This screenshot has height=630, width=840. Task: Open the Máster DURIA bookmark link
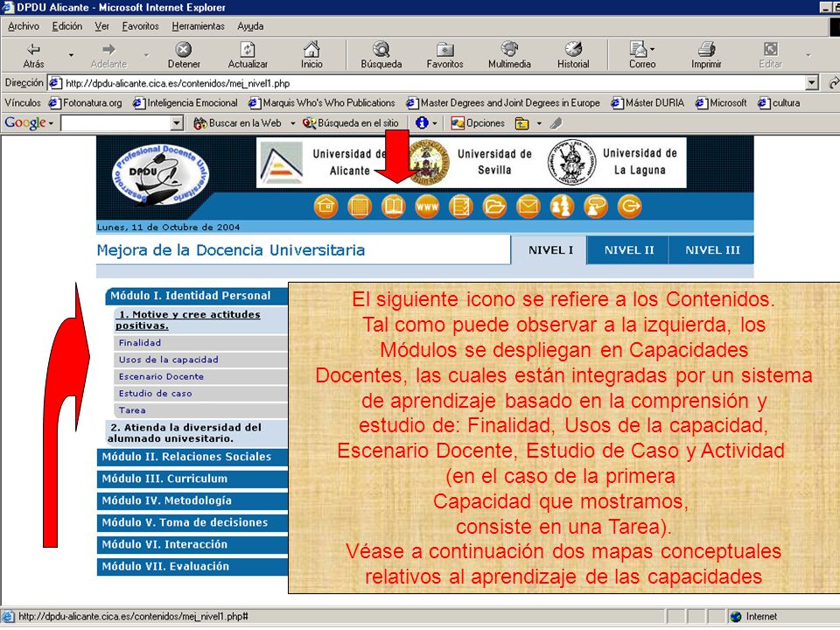648,103
